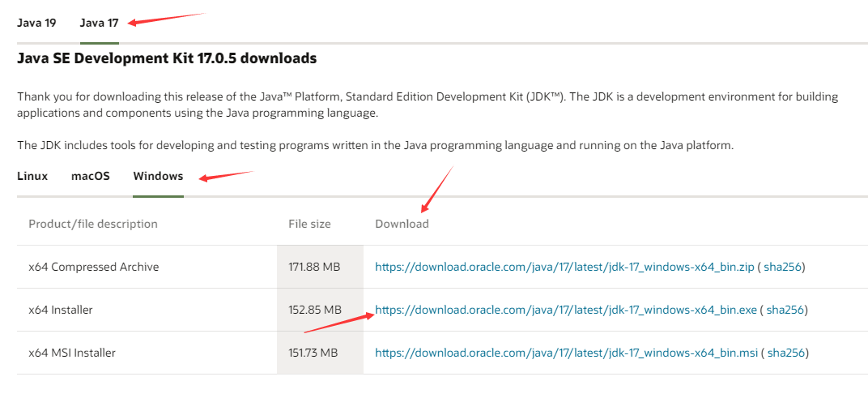Select the Java 17 tab

click(x=99, y=23)
